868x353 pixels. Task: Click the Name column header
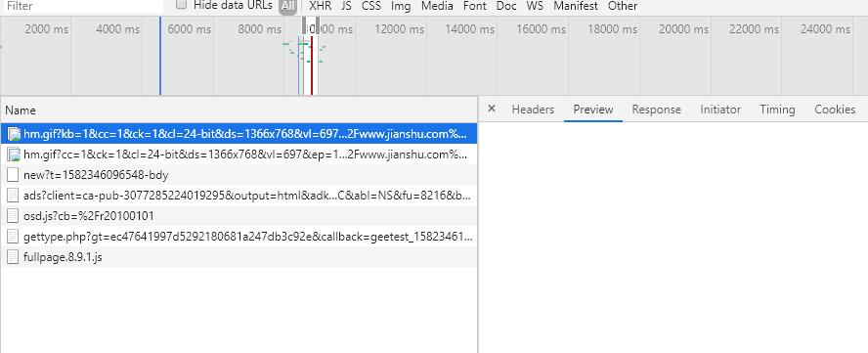(x=239, y=110)
